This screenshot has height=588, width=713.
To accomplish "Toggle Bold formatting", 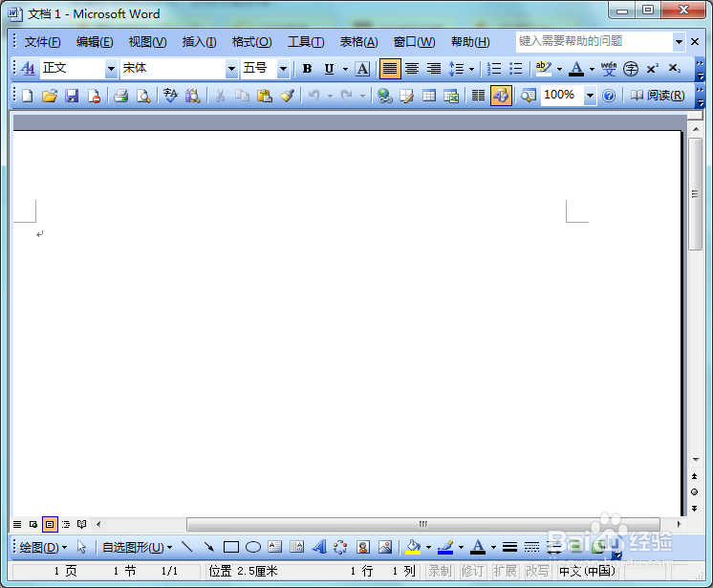I will 307,69.
